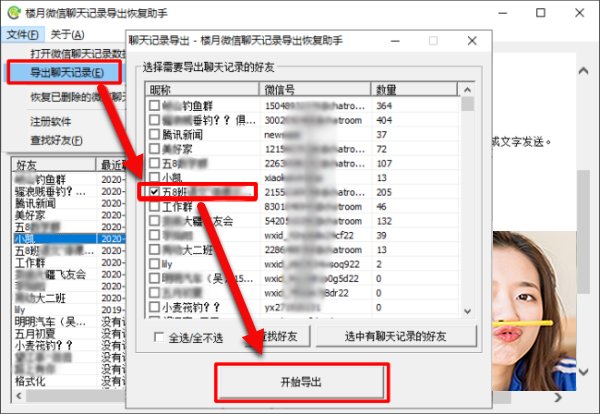The image size is (600, 414).
Task: Choose 查找好友(F) menu entry
Action: coord(56,140)
